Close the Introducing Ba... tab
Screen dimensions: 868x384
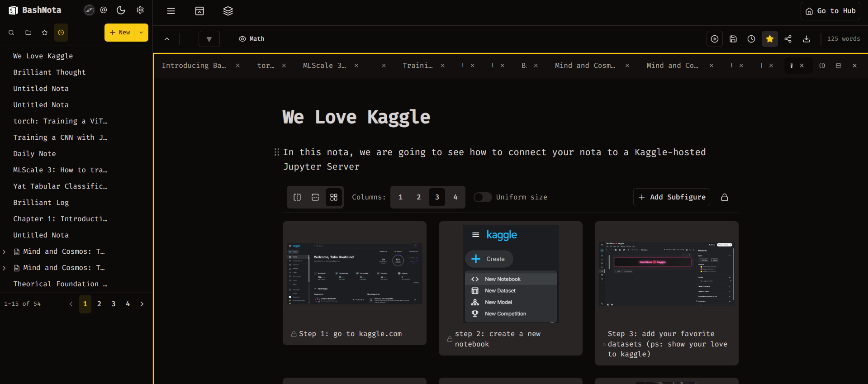[238, 66]
